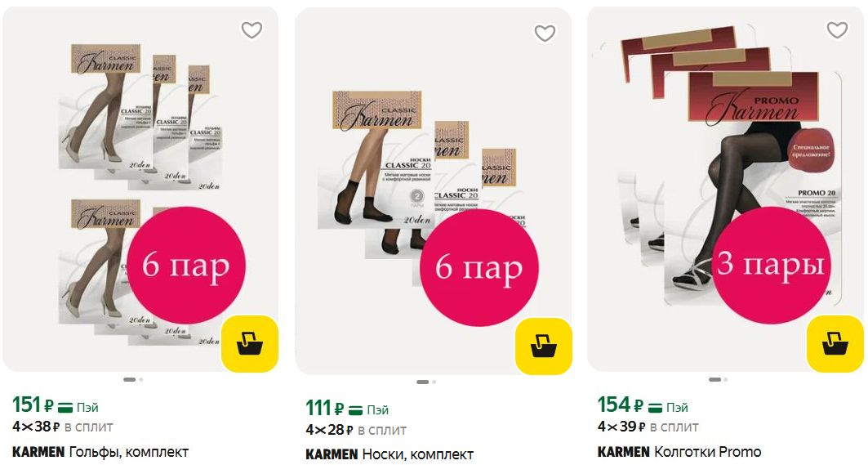This screenshot has height=465, width=868.
Task: Add Гольфы, комплект to the cart
Action: pyautogui.click(x=250, y=343)
